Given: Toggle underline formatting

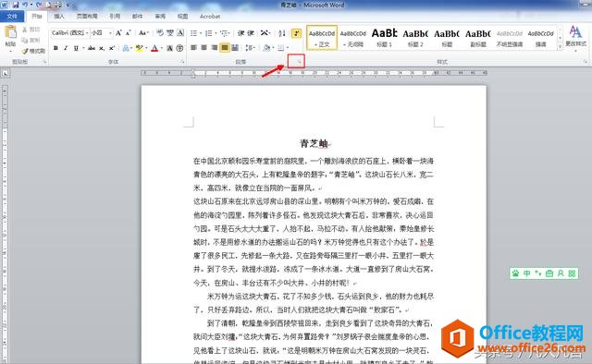Looking at the screenshot, I should pos(76,48).
